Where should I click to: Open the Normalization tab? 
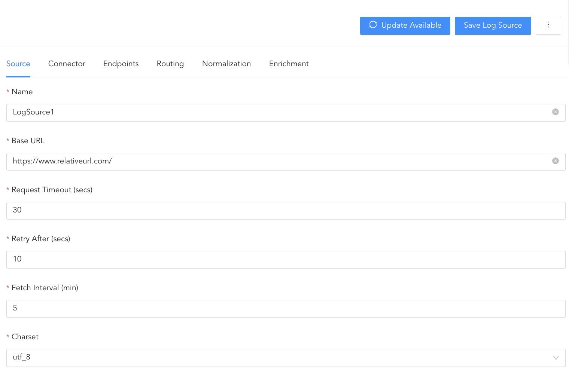226,64
